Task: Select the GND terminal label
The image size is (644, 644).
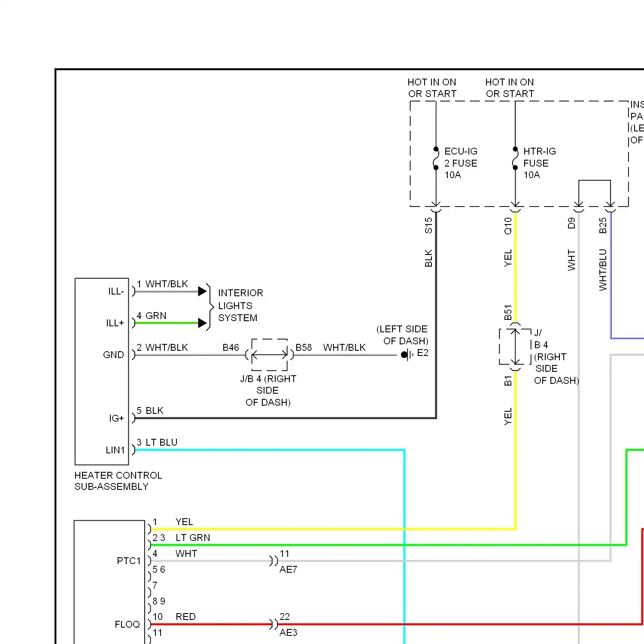Action: tap(113, 355)
